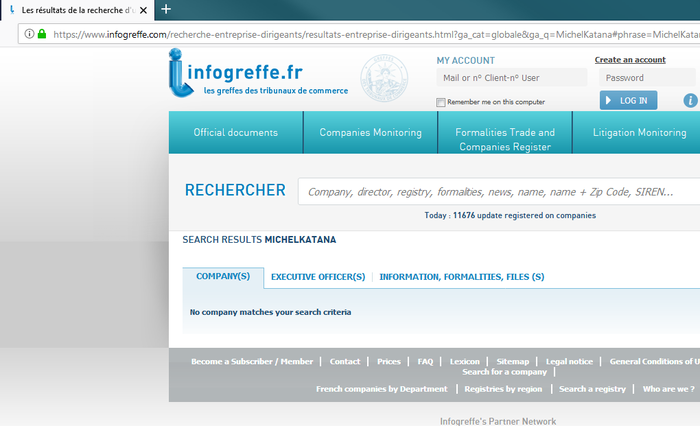Focus the Mail or n° Client field
This screenshot has width=700, height=426.
tap(512, 78)
